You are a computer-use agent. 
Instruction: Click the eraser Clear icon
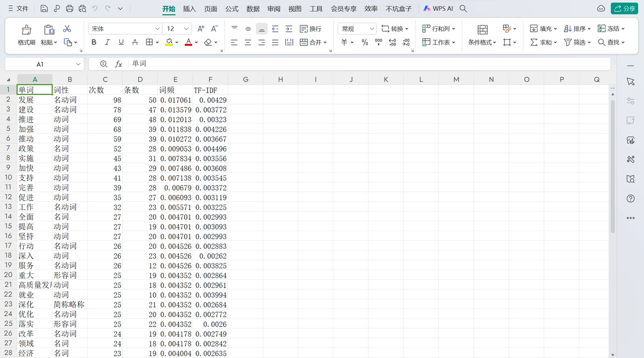point(208,42)
